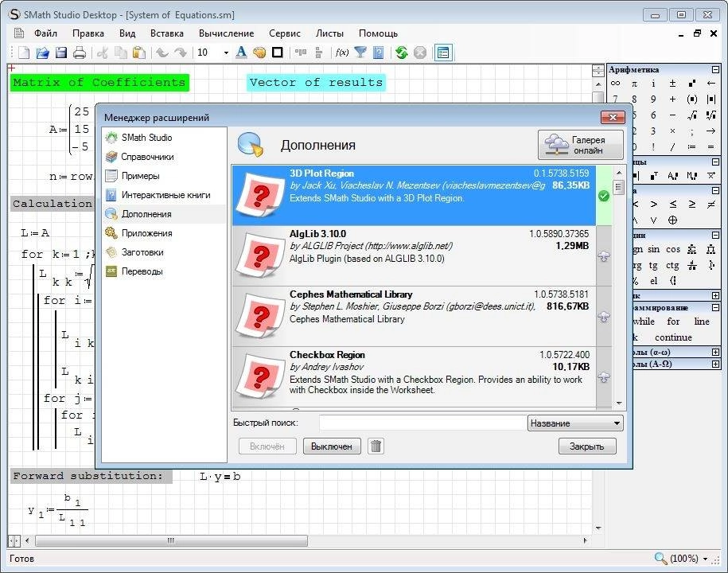Open the Название sort dropdown
The height and width of the screenshot is (573, 728).
tap(574, 423)
